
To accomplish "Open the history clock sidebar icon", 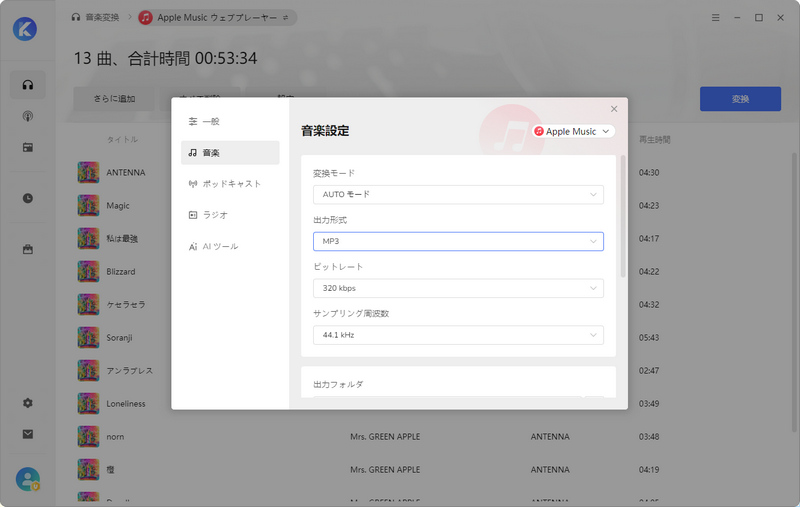I will click(x=28, y=198).
